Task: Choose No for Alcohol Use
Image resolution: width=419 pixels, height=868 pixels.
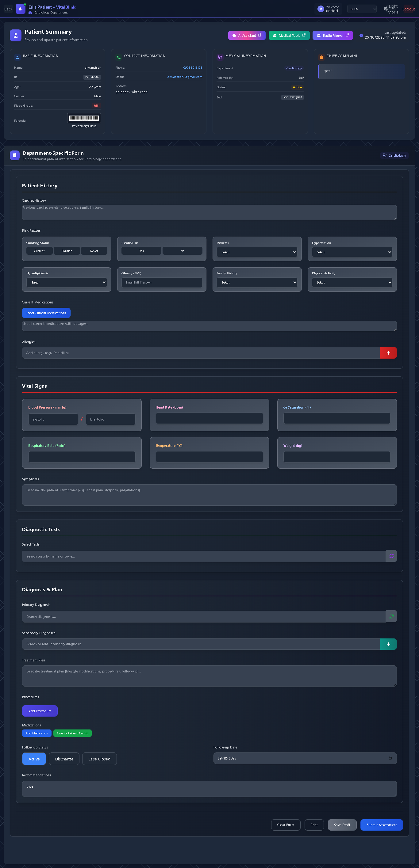Action: [x=182, y=251]
